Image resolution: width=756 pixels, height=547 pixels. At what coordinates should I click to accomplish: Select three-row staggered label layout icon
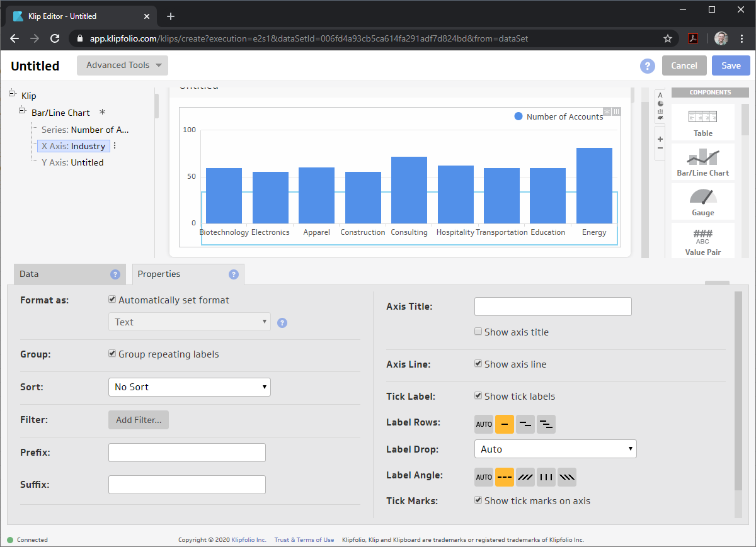tap(546, 424)
